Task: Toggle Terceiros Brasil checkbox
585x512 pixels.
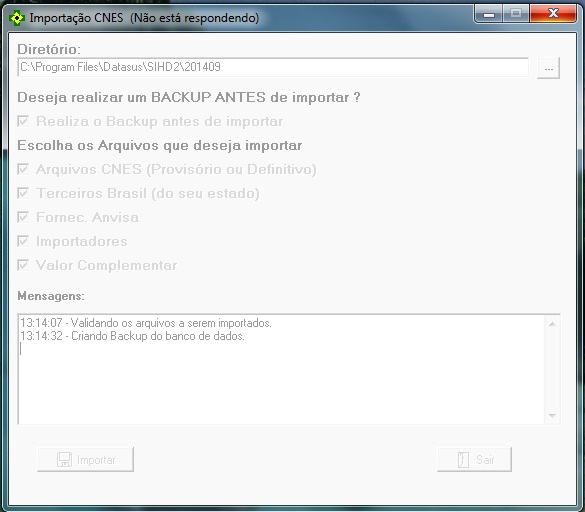Action: pyautogui.click(x=23, y=193)
